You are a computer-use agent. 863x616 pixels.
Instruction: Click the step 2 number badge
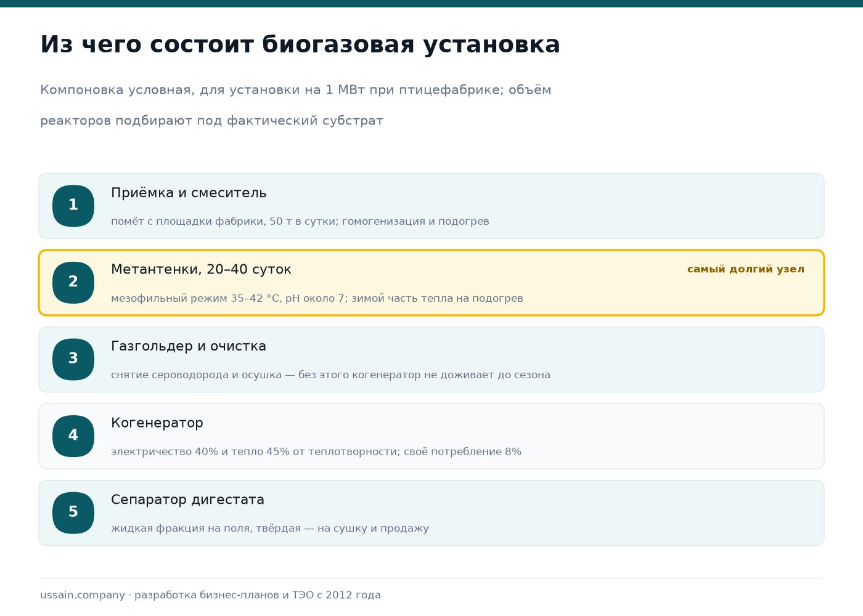click(x=73, y=283)
